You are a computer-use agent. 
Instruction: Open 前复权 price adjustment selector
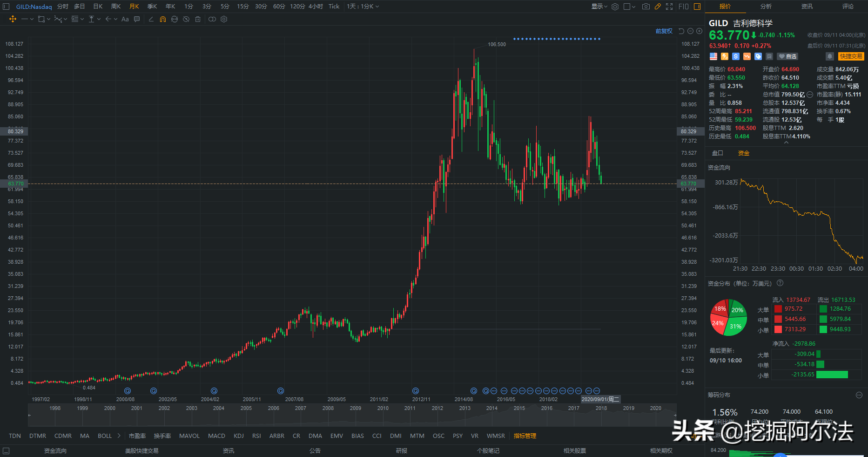pos(664,31)
